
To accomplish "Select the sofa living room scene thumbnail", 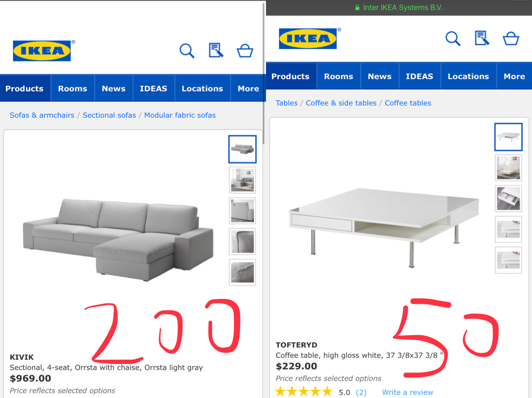I will click(242, 180).
